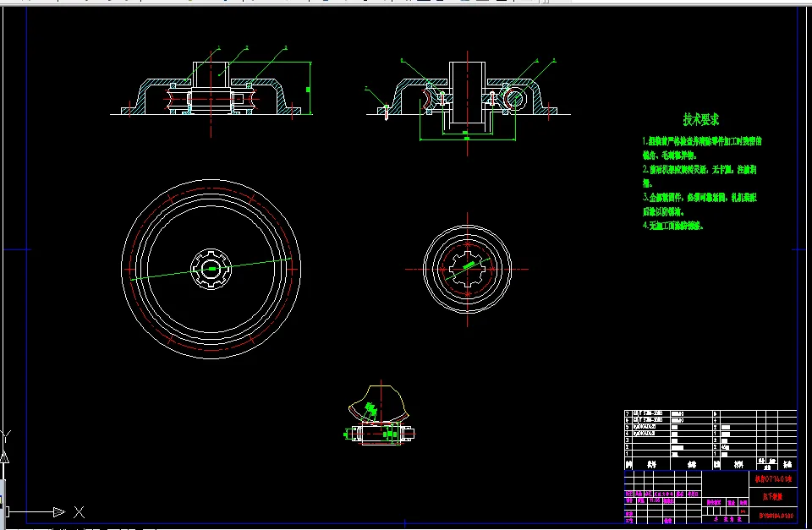812x530 pixels.
Task: Click the UCS Y axis label
Action: point(5,436)
